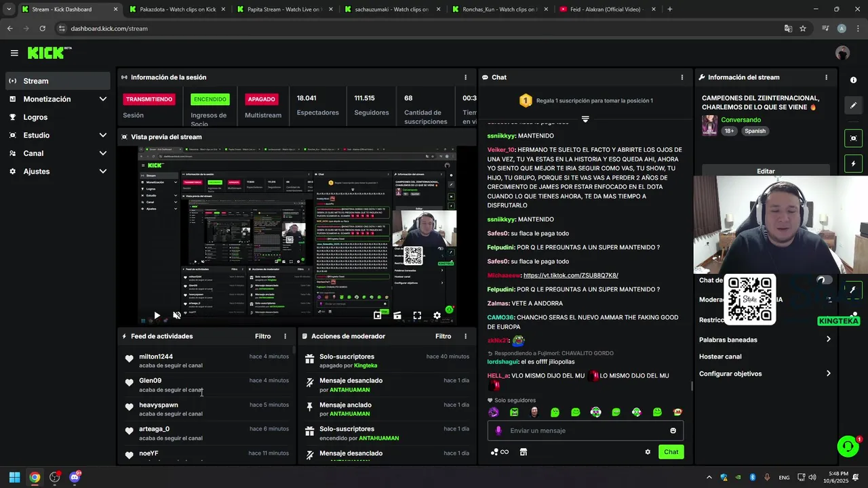Open Configurar objetivos chevron
Viewport: 868px width, 488px height.
[x=828, y=373]
